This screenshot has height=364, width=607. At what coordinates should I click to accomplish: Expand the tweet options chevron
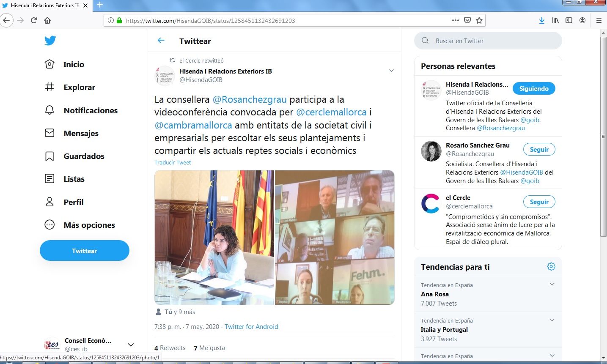pyautogui.click(x=391, y=71)
